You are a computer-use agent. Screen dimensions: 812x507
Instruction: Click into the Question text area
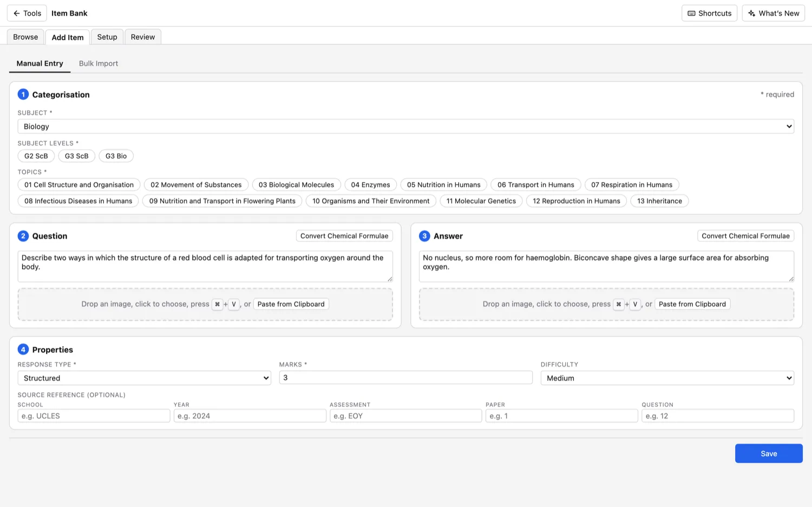tap(205, 266)
